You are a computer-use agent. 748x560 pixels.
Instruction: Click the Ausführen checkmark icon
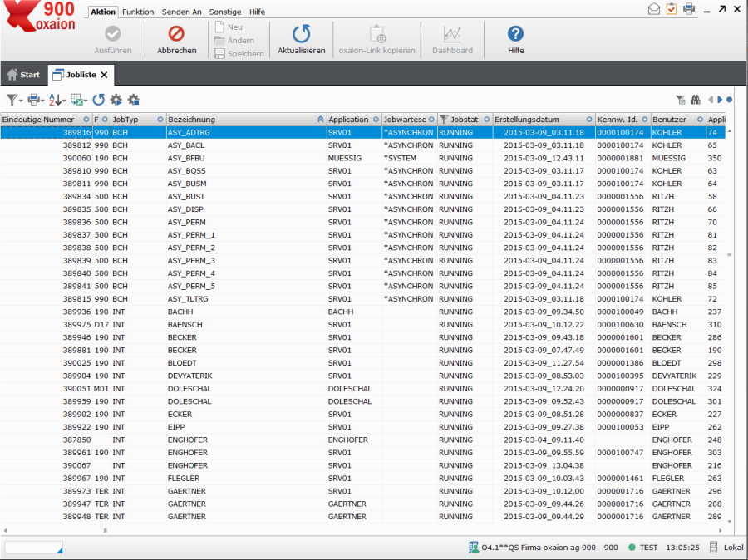112,34
